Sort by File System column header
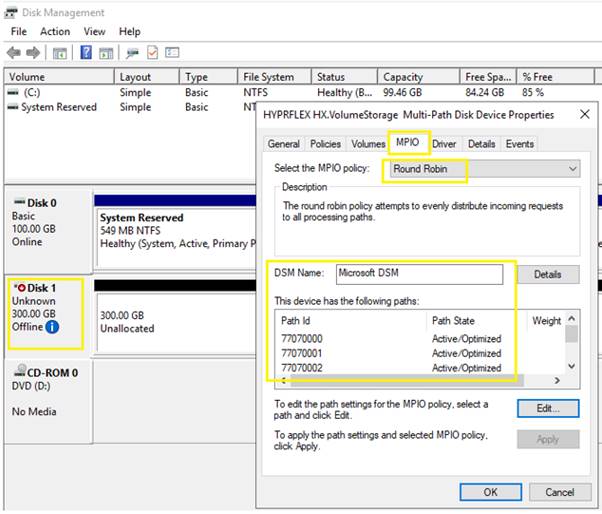 pyautogui.click(x=274, y=77)
